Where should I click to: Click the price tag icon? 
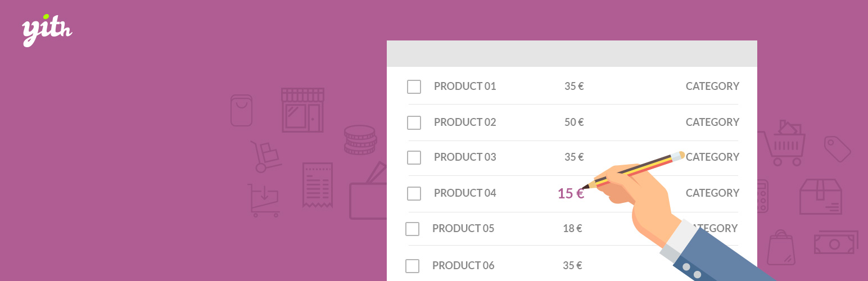tap(838, 149)
